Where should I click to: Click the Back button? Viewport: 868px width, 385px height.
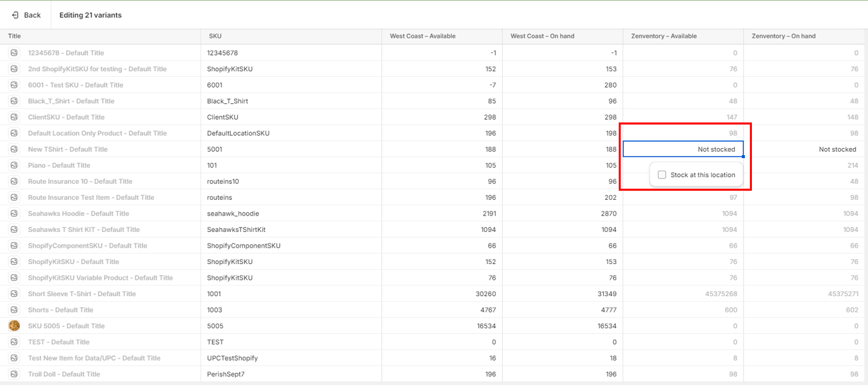[26, 15]
